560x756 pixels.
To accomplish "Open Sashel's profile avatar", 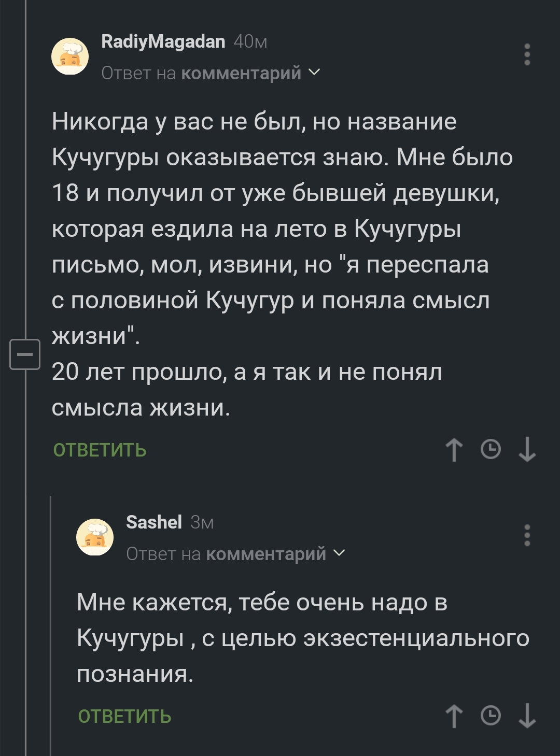I will click(95, 537).
